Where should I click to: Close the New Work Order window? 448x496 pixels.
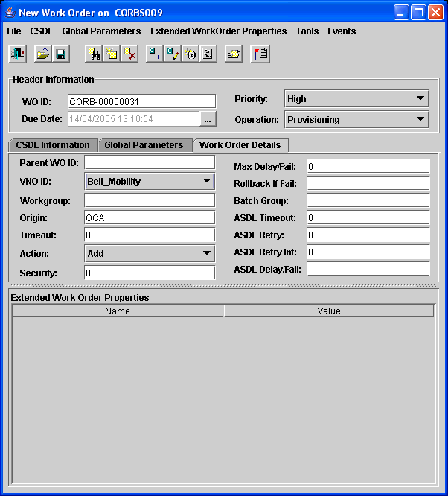[x=435, y=13]
